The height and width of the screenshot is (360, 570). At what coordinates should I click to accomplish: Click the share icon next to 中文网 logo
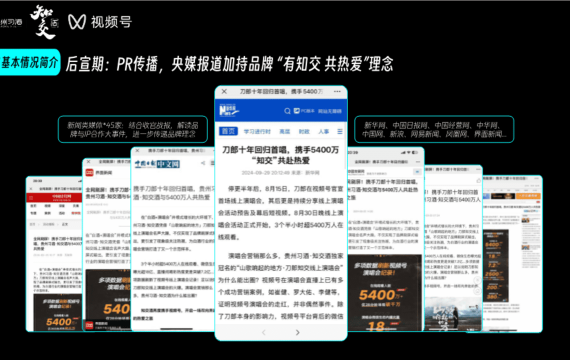(x=203, y=163)
